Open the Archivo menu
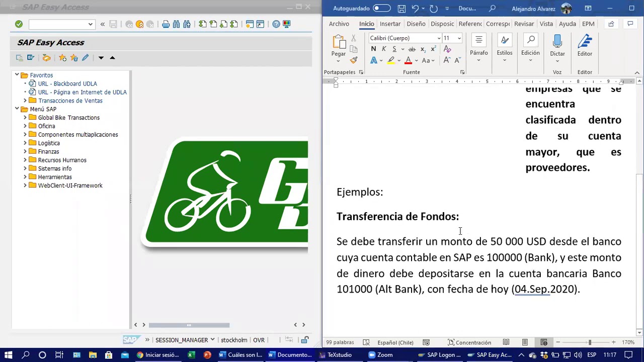This screenshot has width=644, height=362. 339,24
